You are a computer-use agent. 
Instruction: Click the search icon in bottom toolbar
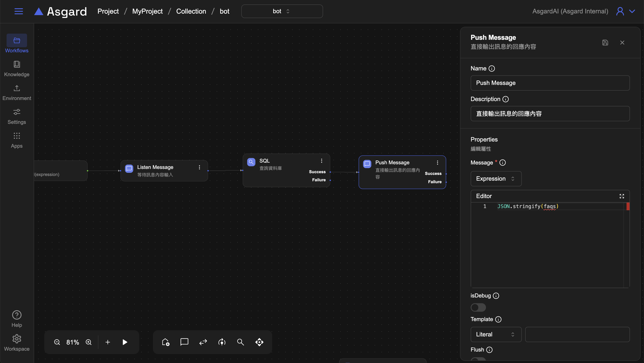click(240, 342)
